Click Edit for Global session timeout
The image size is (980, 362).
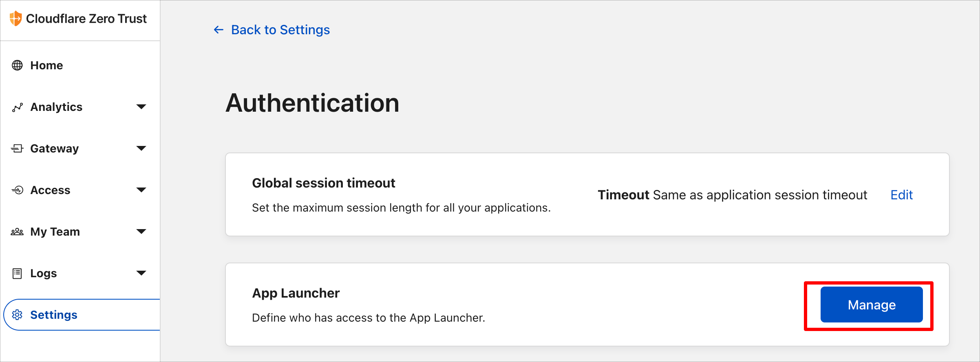coord(901,195)
